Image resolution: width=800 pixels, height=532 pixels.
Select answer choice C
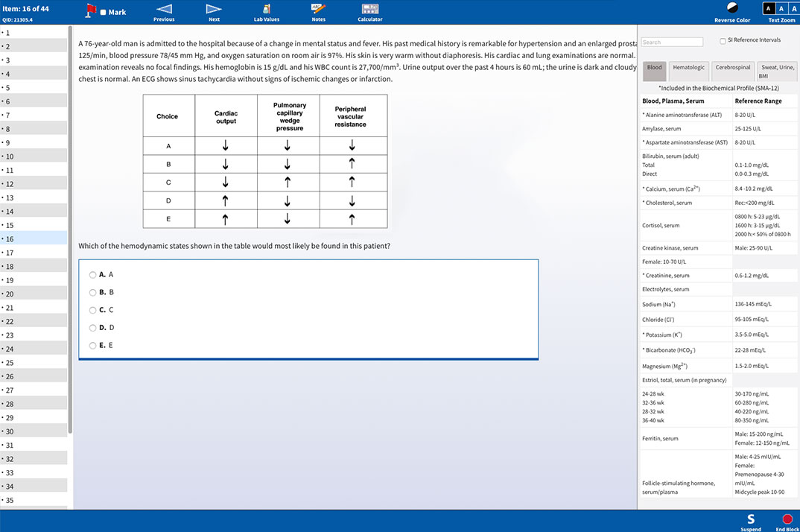92,310
